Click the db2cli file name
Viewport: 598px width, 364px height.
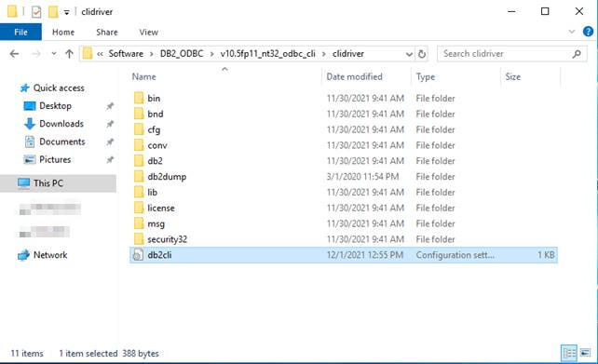coord(159,255)
